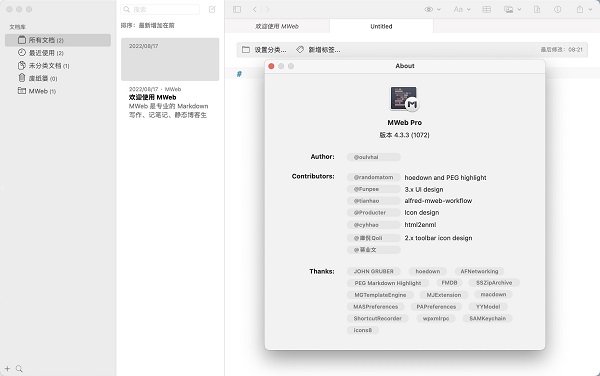Open the sort order 最新增加在前 menu
600x376 pixels.
[x=148, y=25]
